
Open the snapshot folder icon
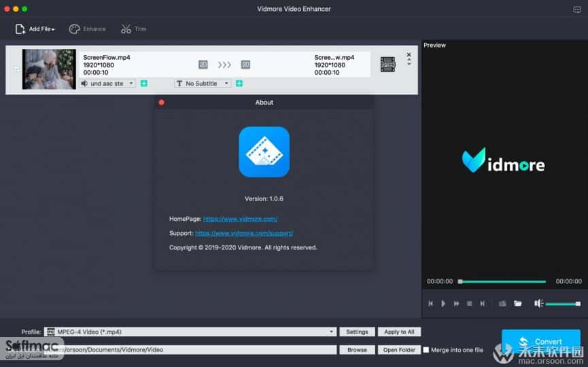pos(518,304)
